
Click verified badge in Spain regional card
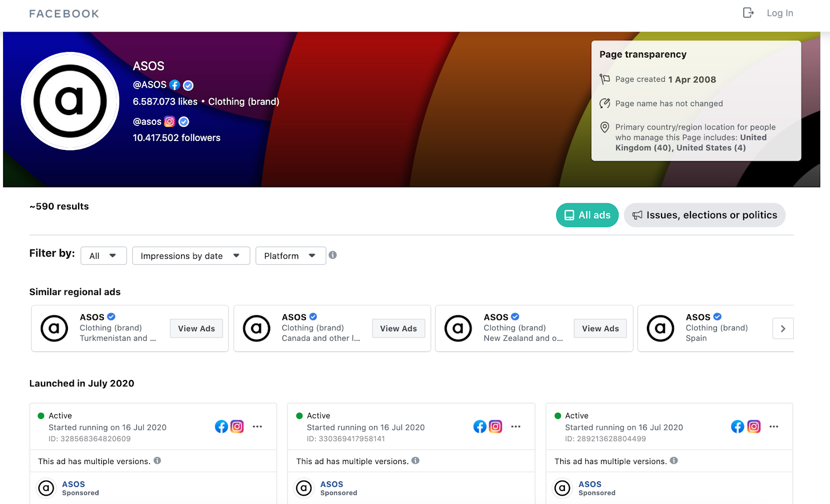point(717,317)
